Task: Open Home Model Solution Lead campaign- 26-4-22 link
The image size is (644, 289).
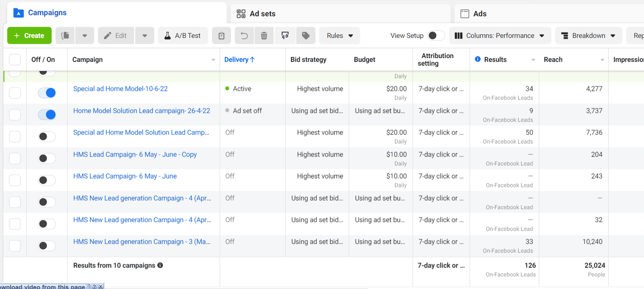Action: point(141,111)
